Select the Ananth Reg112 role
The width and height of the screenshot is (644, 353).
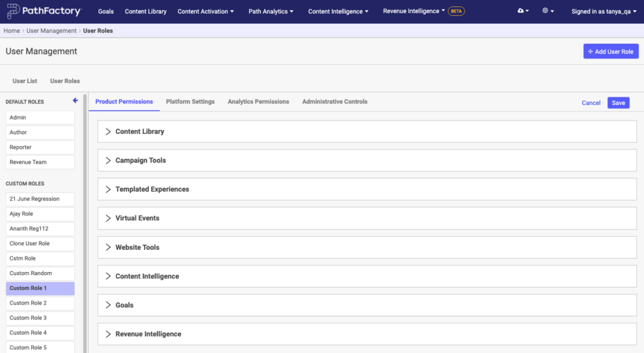pyautogui.click(x=40, y=229)
